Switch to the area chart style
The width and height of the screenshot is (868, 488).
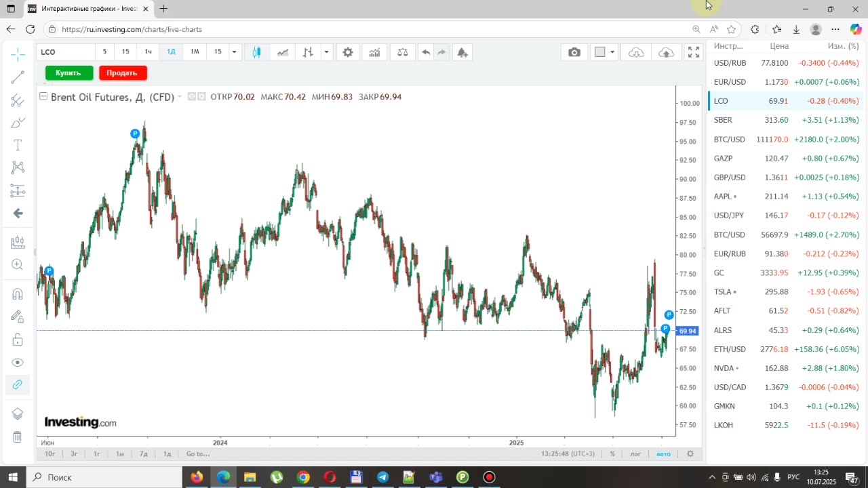pyautogui.click(x=283, y=52)
